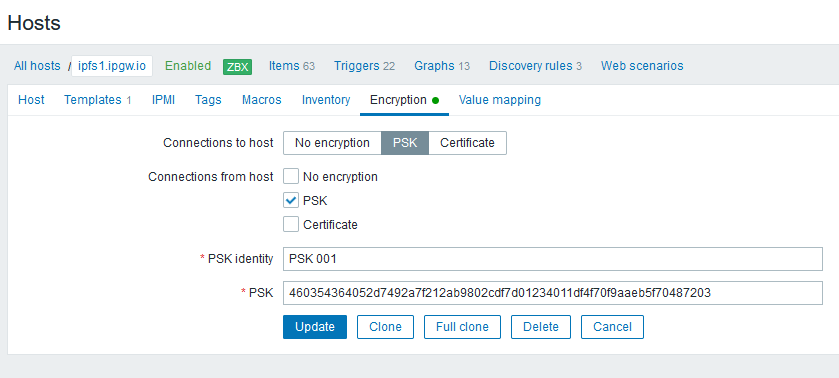Open Web scenarios link
The image size is (839, 378).
[x=642, y=66]
